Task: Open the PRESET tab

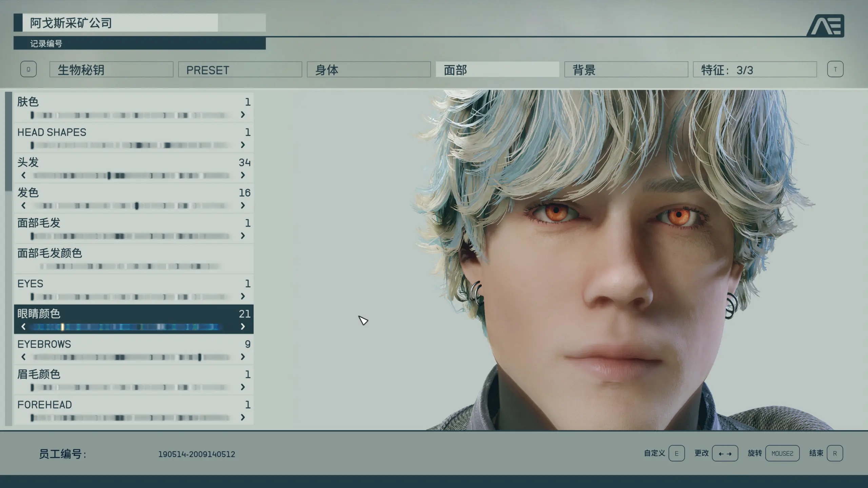Action: point(240,70)
